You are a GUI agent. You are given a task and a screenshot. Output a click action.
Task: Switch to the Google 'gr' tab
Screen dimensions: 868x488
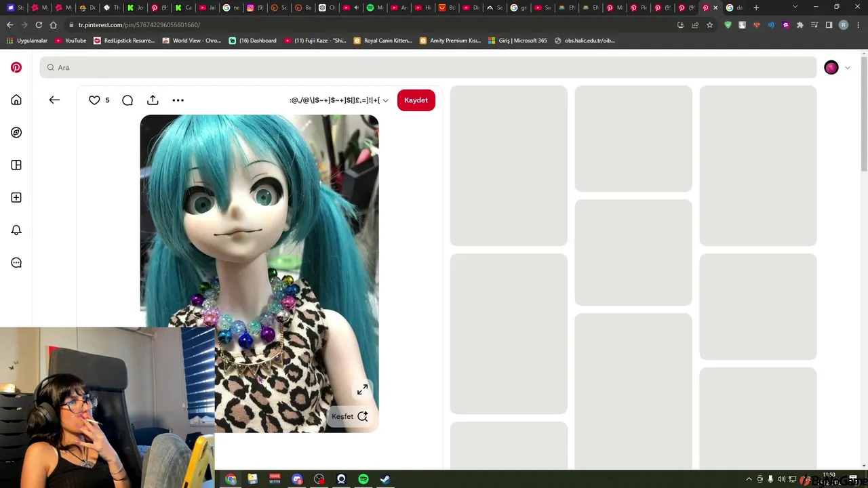[x=518, y=7]
